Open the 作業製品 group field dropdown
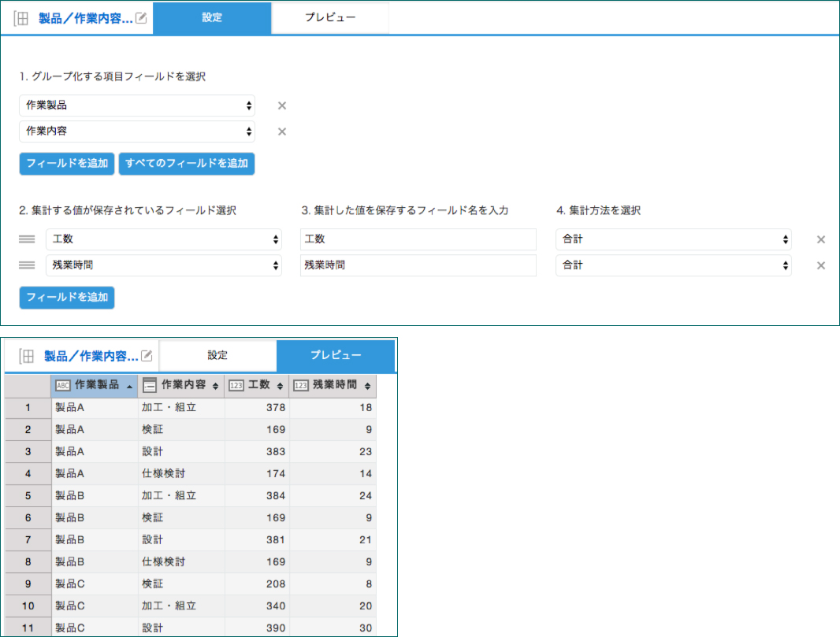This screenshot has height=637, width=840. click(x=137, y=106)
